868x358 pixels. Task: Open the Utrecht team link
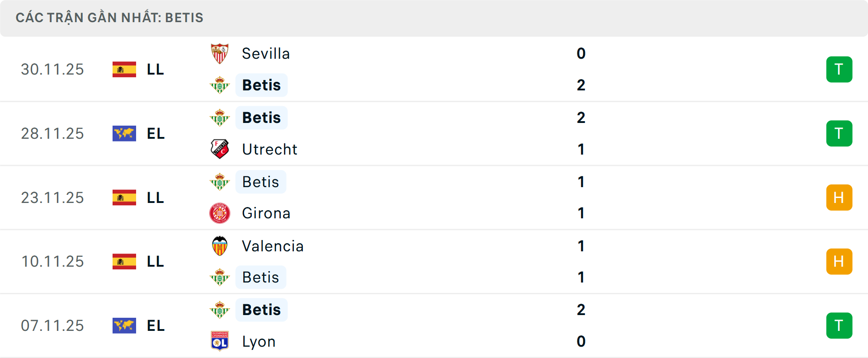pos(269,149)
